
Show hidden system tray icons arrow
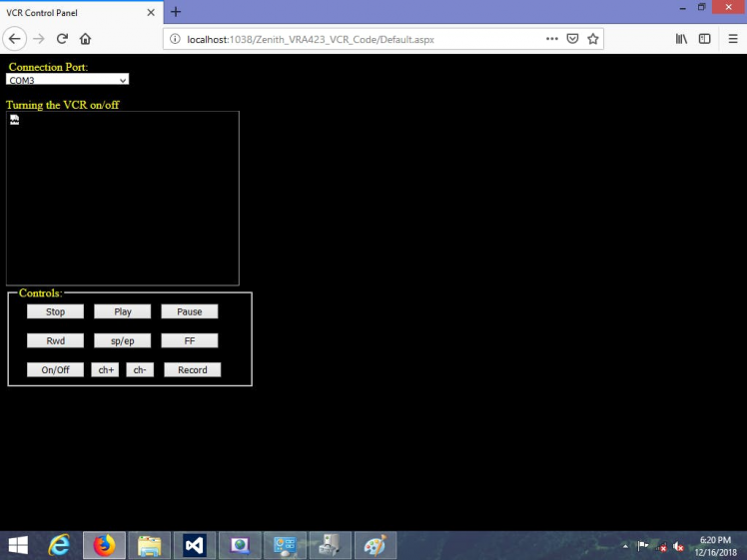[x=625, y=546]
